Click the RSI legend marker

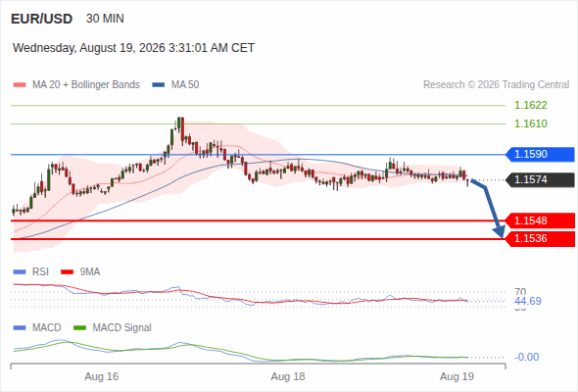point(20,272)
